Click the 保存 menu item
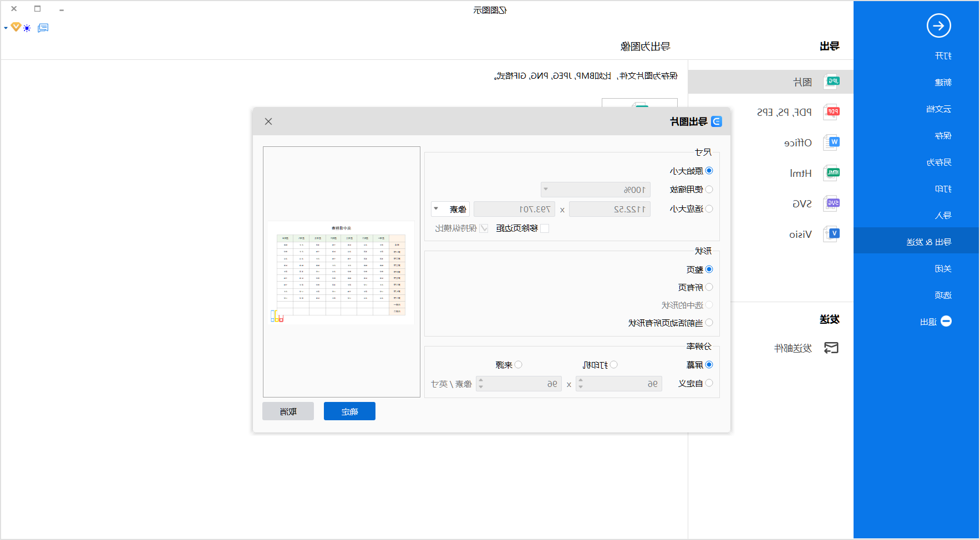The image size is (980, 540). click(943, 136)
